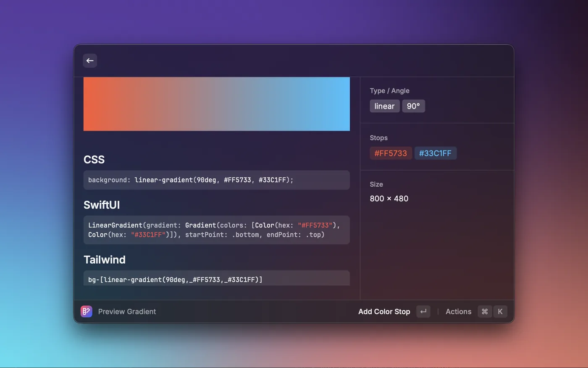Click Add Color Stop
Viewport: 588px width, 368px height.
click(384, 312)
